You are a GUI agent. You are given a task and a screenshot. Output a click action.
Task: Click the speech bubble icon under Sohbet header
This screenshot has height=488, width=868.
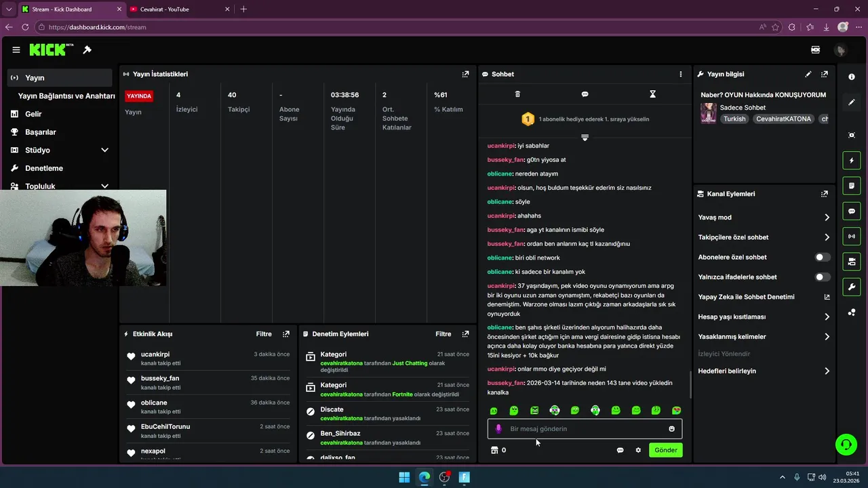pyautogui.click(x=585, y=94)
